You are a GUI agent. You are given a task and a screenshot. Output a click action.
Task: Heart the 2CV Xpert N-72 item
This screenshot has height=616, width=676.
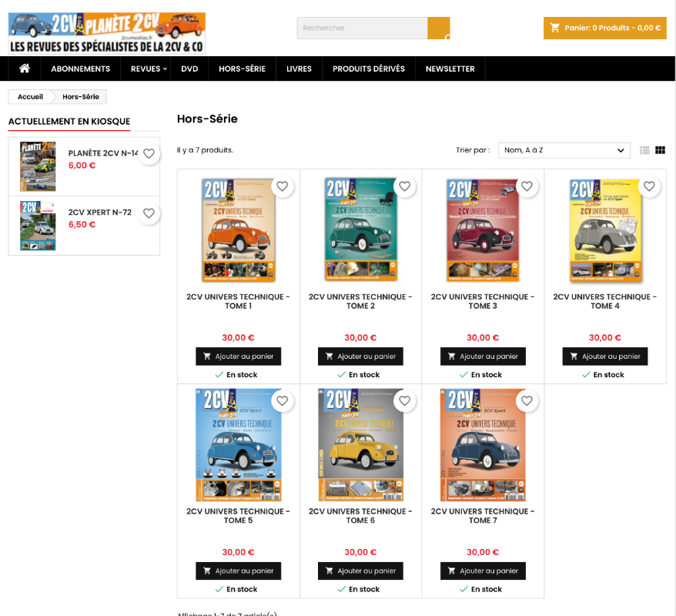pyautogui.click(x=149, y=213)
